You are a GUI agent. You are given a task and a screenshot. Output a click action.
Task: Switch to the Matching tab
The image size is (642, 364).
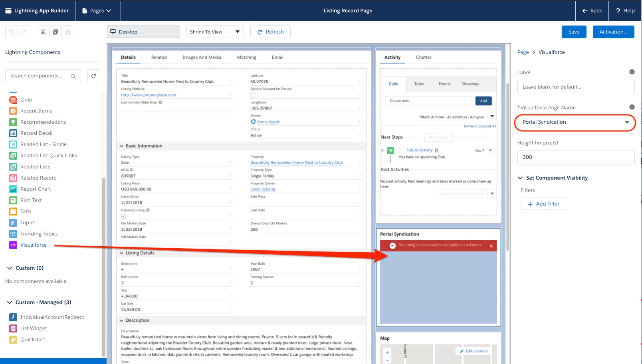pyautogui.click(x=247, y=57)
